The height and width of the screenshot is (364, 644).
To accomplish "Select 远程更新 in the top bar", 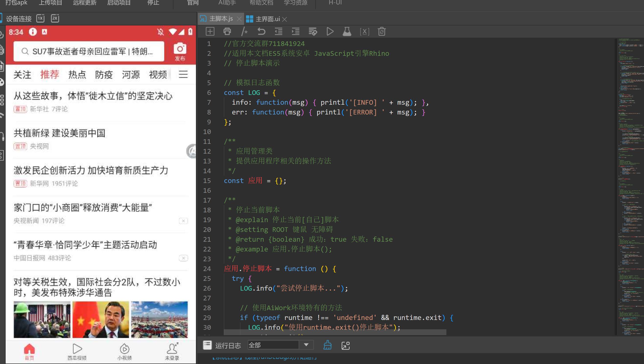I will click(84, 3).
